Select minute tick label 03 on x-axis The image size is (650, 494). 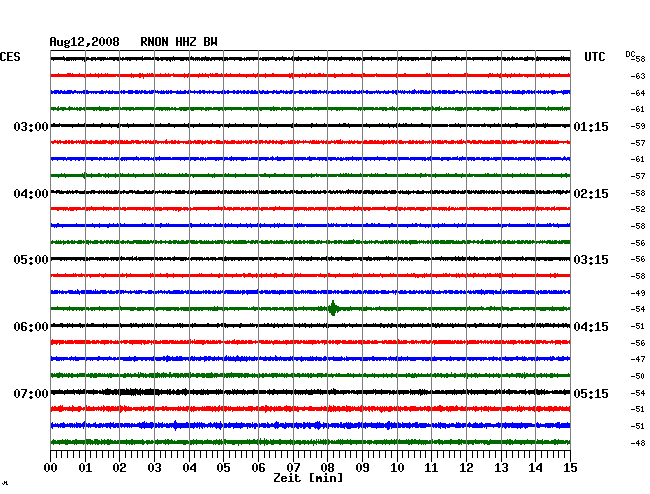[x=154, y=467]
